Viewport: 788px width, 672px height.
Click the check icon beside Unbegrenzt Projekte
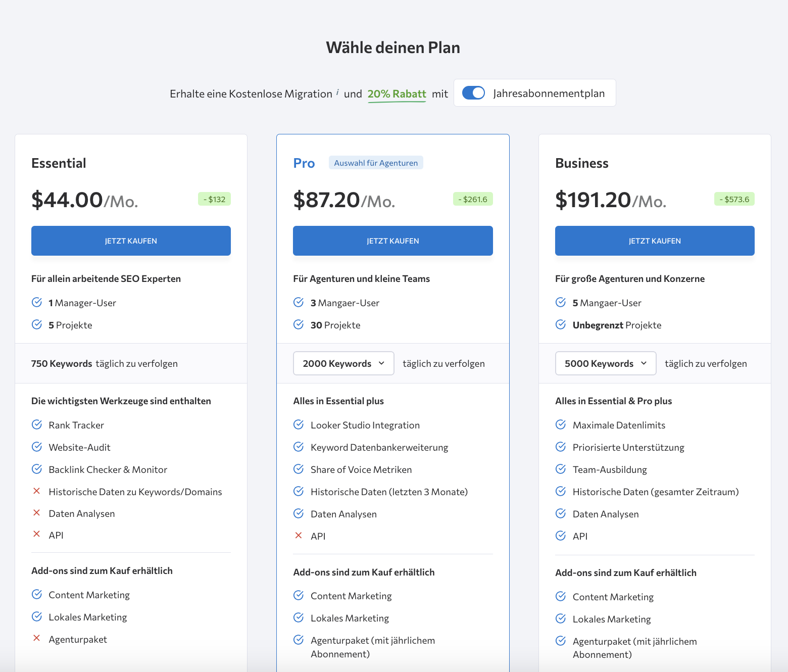[x=561, y=324]
